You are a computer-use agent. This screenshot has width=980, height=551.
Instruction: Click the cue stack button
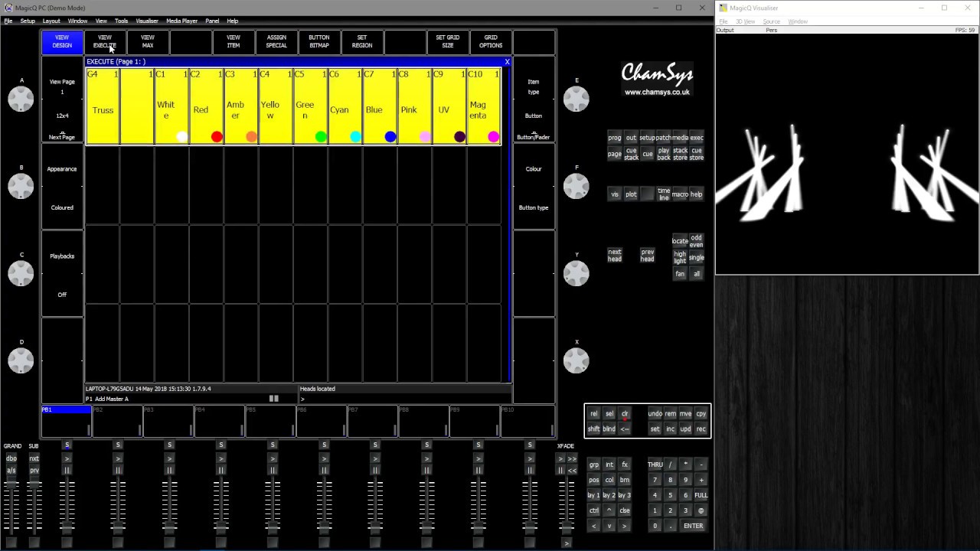click(x=631, y=154)
